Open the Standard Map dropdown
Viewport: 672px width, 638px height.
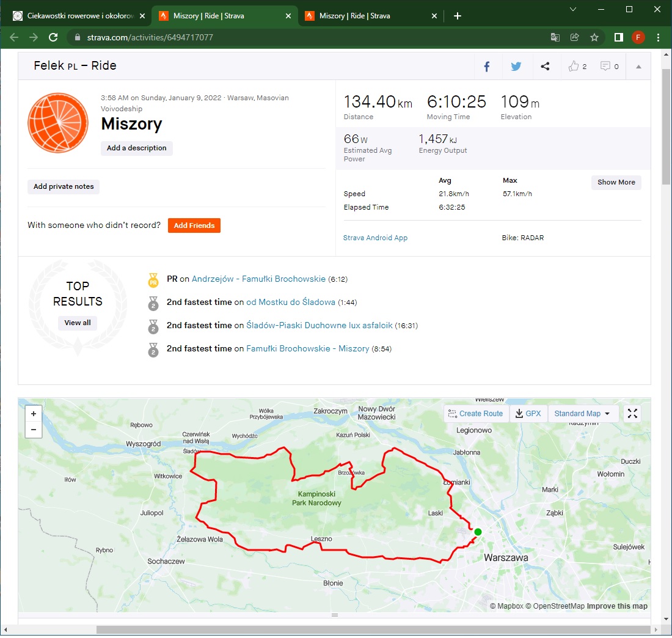(582, 413)
